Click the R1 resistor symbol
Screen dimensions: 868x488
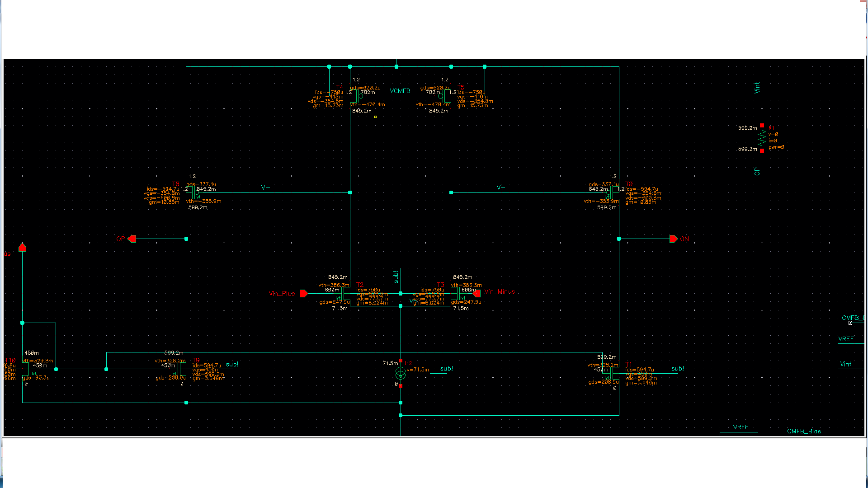point(762,138)
